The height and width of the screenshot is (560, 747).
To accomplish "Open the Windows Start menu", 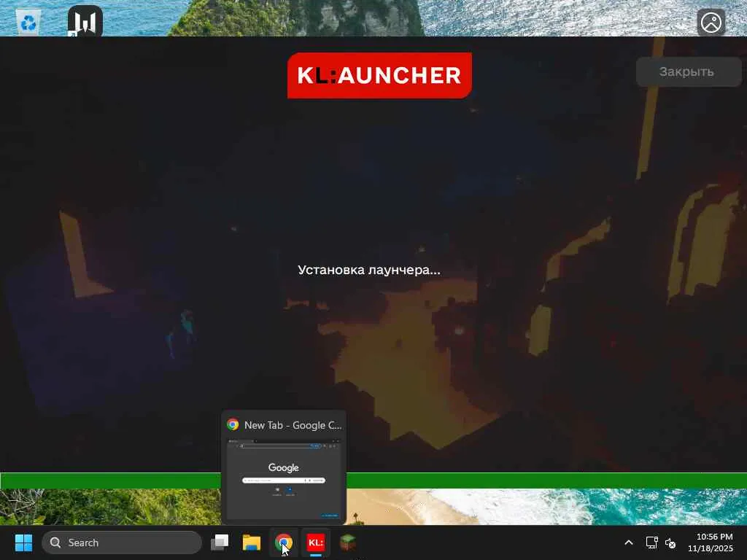I will tap(23, 542).
